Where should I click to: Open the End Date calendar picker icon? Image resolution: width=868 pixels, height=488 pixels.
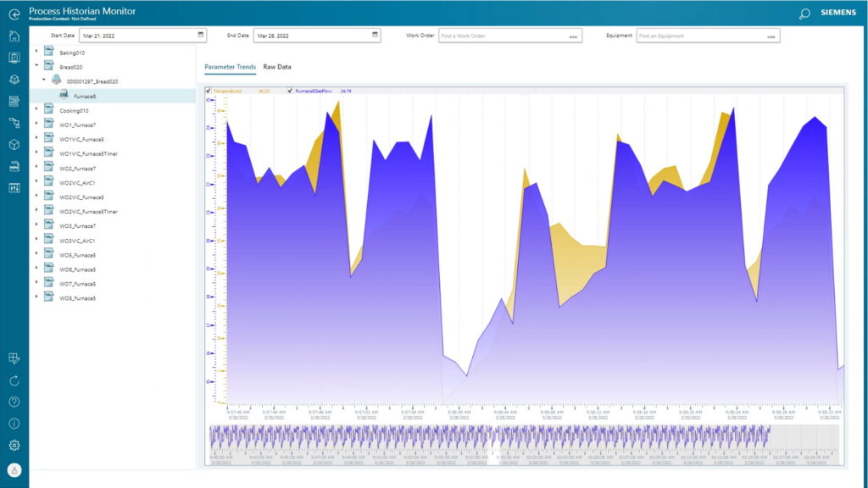tap(375, 35)
